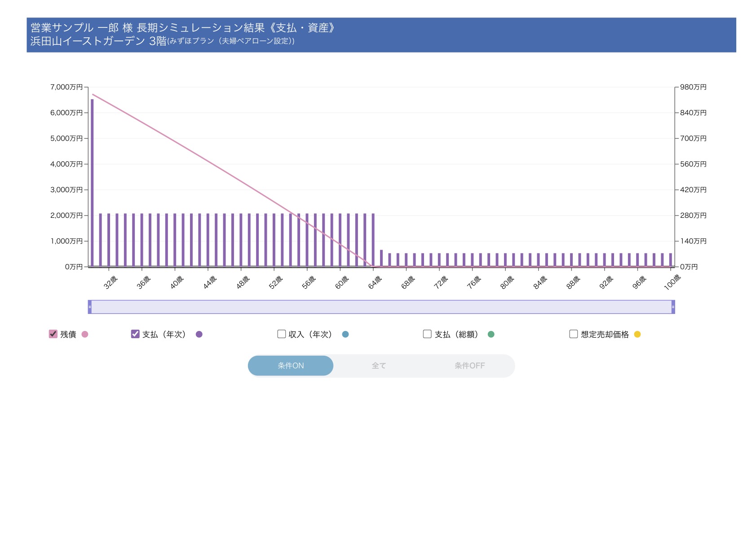Select the 条件ON segment

[x=291, y=366]
